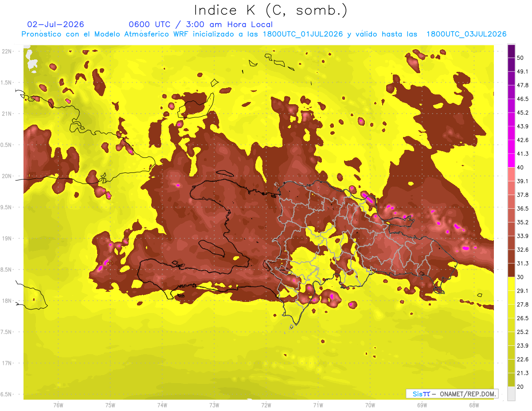Click the colorbar value '39.1'
Viewport: 532px width, 411px height.
523,181
